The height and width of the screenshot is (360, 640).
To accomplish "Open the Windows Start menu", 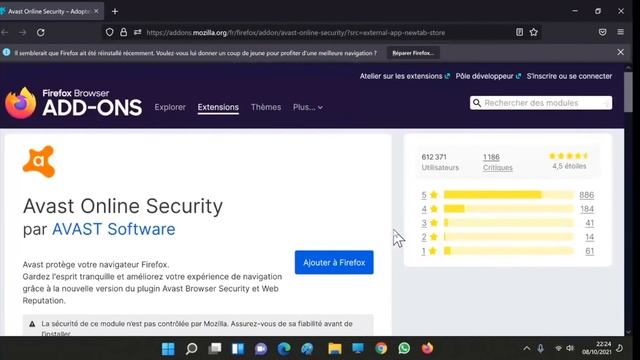I will tap(168, 349).
